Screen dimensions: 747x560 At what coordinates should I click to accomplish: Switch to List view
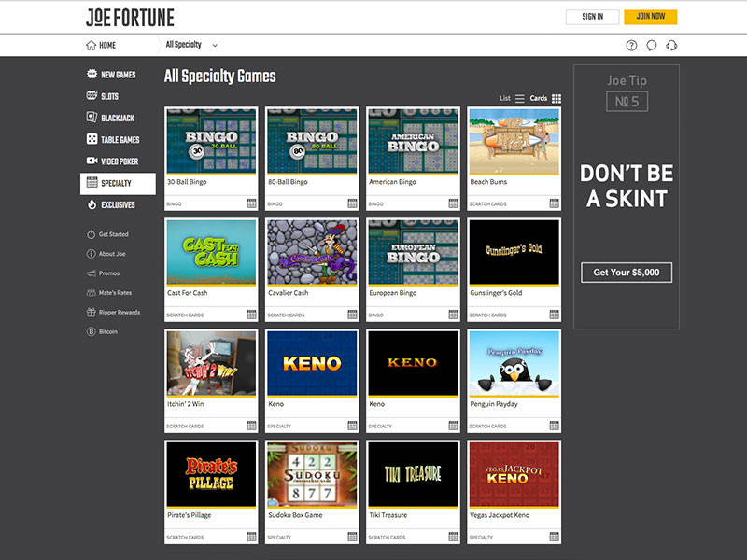point(512,97)
